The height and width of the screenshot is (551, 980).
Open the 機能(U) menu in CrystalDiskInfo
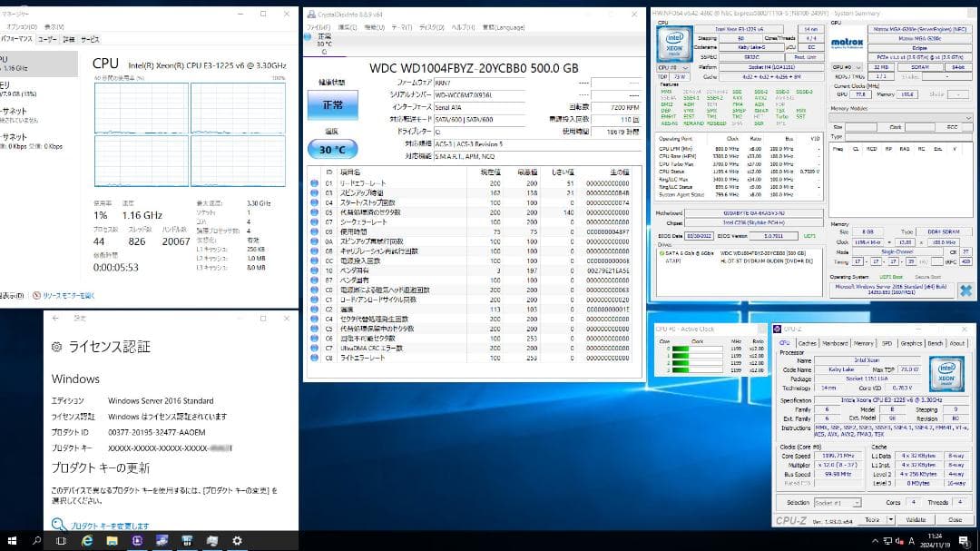(374, 26)
